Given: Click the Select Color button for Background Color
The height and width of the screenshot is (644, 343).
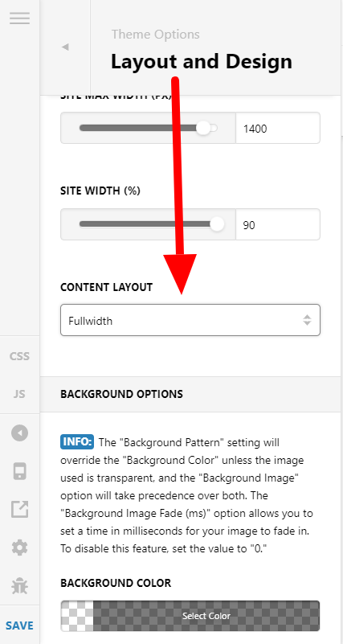Looking at the screenshot, I should coord(206,616).
